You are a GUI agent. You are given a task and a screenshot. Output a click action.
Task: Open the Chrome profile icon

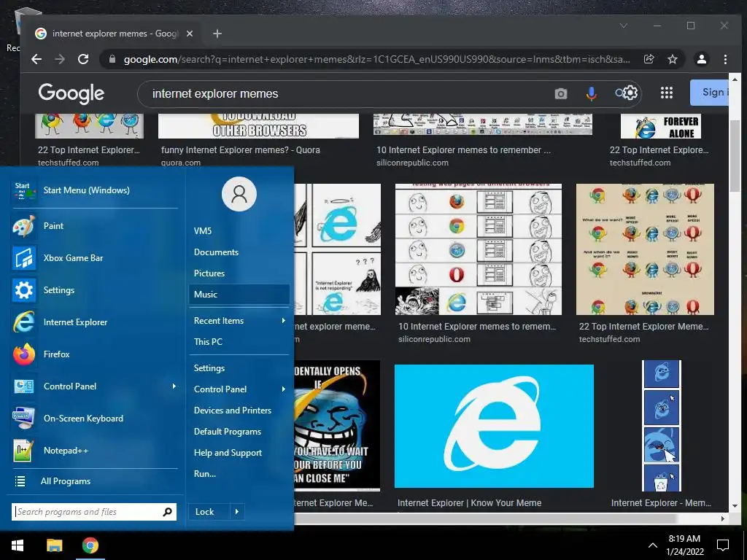[x=701, y=59]
